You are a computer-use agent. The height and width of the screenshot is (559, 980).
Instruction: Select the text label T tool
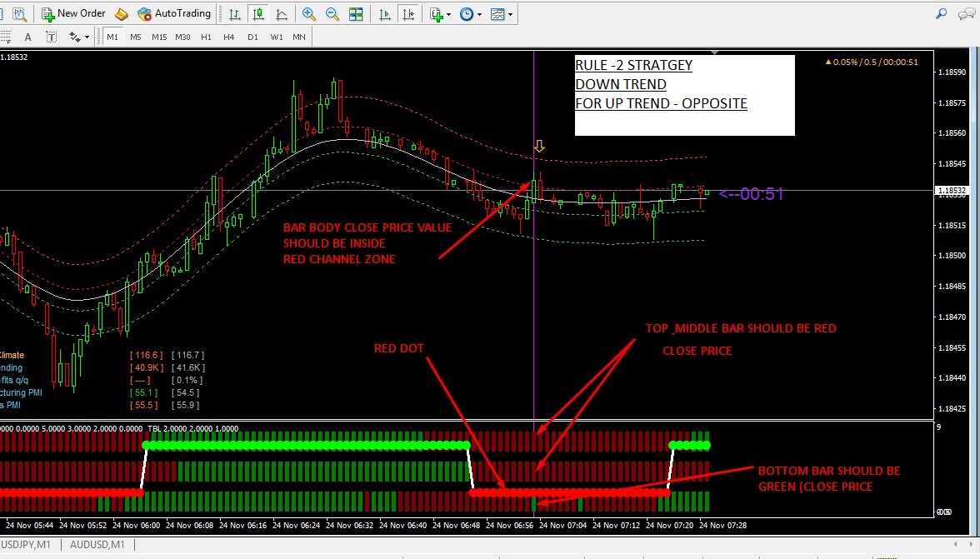point(52,37)
